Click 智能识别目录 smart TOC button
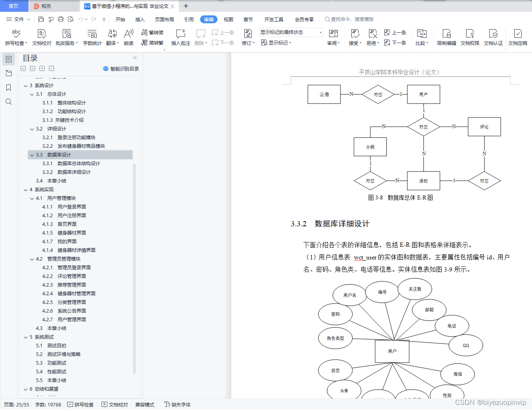The width and height of the screenshot is (532, 410). click(x=121, y=69)
